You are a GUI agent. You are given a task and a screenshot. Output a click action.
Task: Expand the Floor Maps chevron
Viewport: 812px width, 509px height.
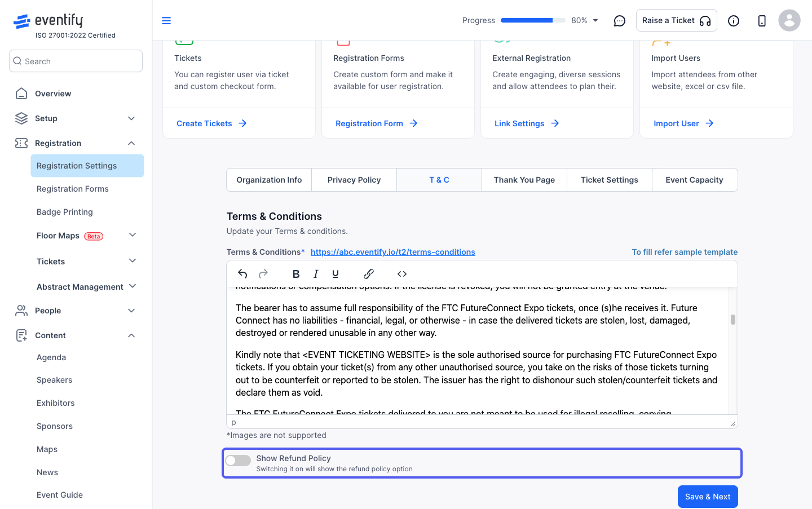133,235
